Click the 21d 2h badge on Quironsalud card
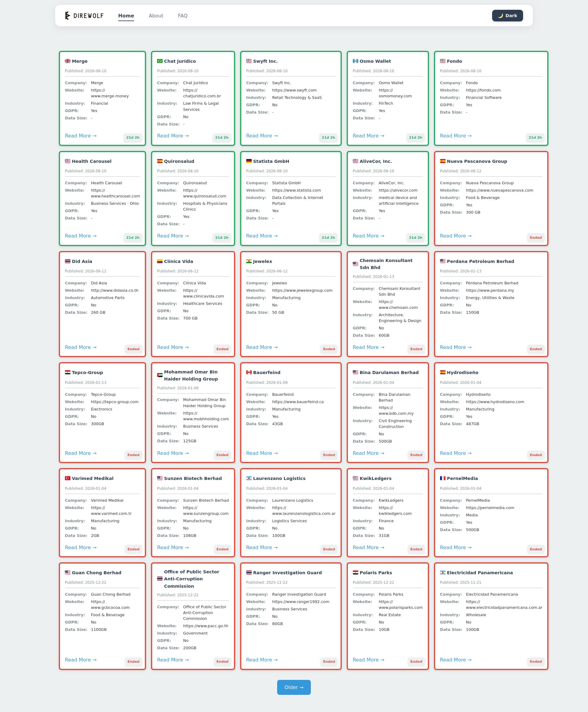 coord(221,238)
